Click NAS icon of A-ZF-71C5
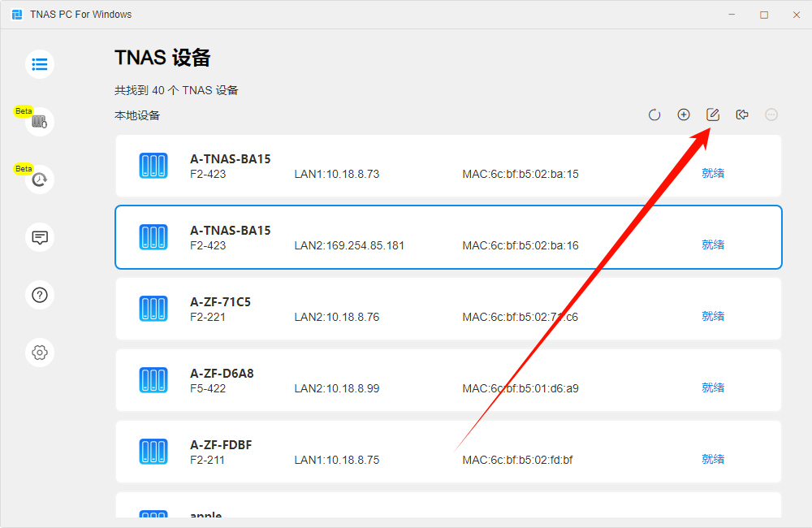 coord(153,309)
